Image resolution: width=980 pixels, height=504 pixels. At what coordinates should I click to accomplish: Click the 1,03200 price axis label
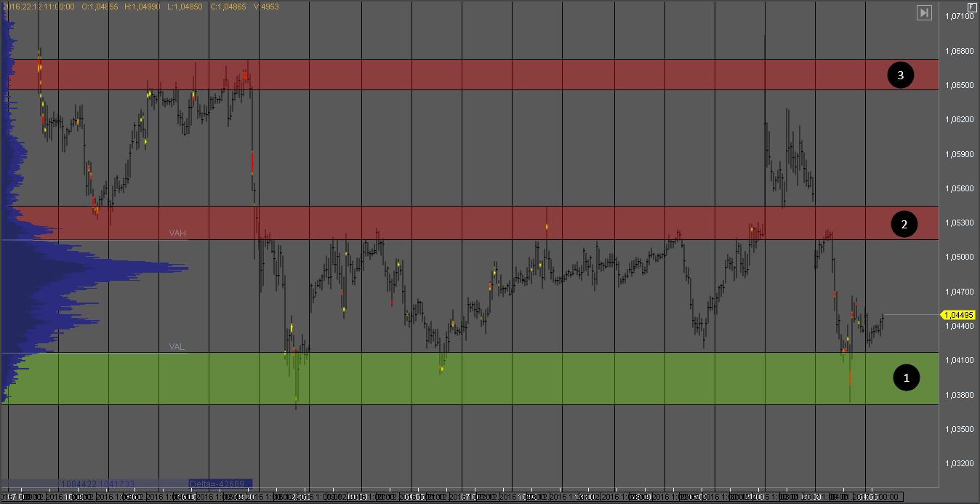pos(960,463)
